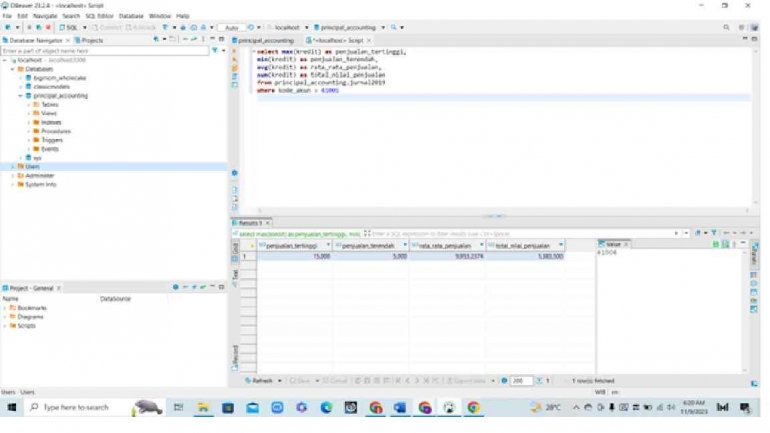Switch to the Projects tab
Viewport: 770px width, 433px height.
(x=89, y=40)
